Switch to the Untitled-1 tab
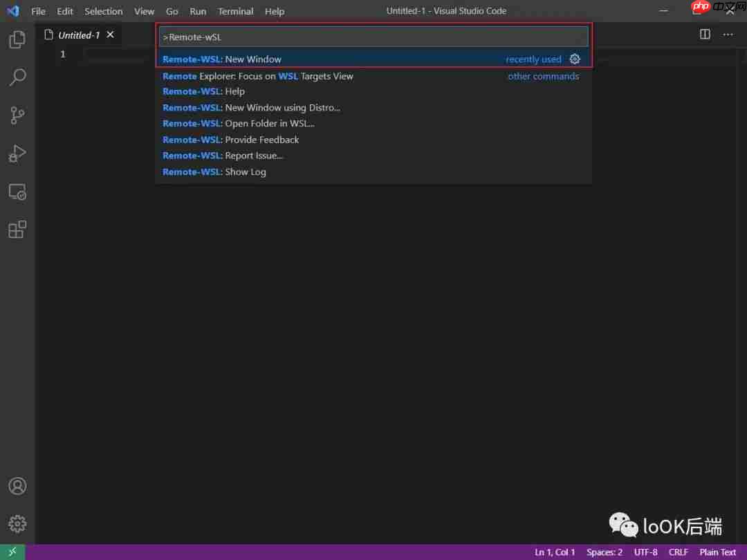The image size is (747, 560). tap(78, 35)
